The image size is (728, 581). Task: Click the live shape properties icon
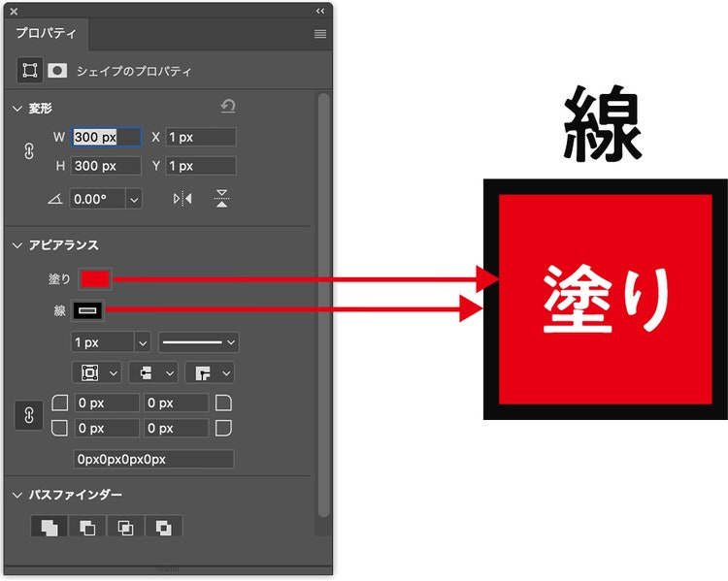[30, 71]
